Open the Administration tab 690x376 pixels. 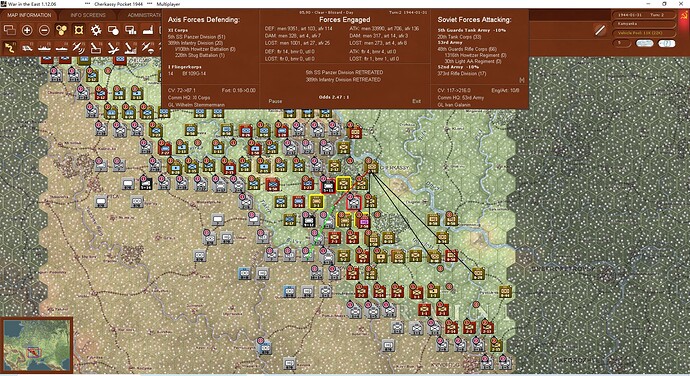(x=144, y=15)
